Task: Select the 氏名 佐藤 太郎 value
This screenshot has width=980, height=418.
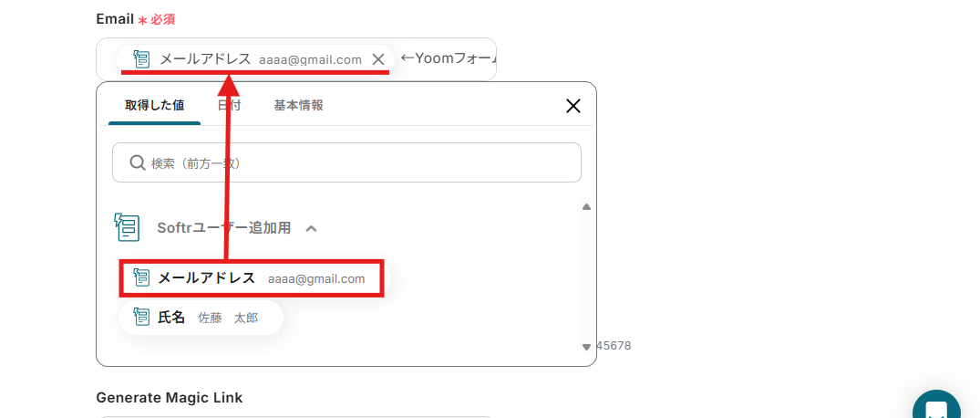Action: pos(201,318)
